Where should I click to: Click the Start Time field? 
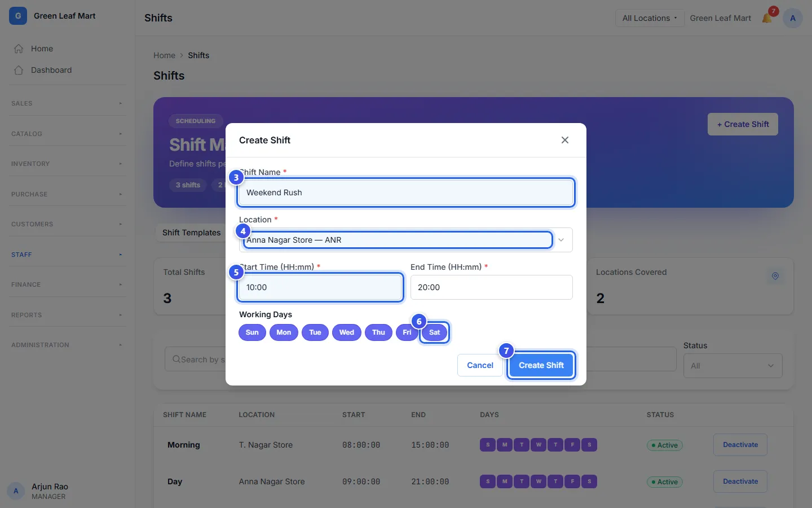pyautogui.click(x=320, y=287)
